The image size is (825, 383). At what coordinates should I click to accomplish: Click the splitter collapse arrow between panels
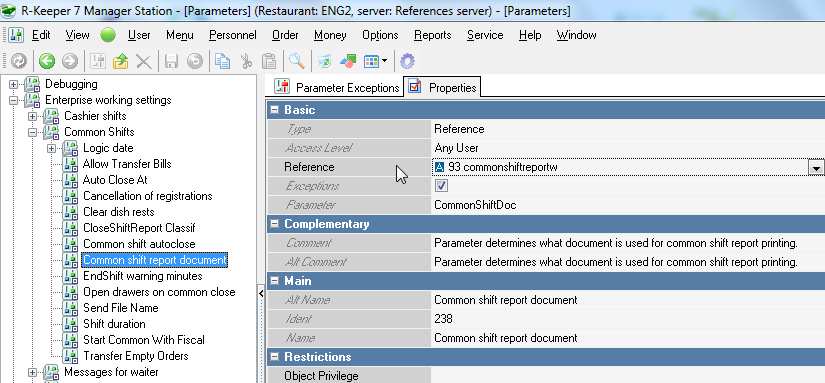click(261, 294)
